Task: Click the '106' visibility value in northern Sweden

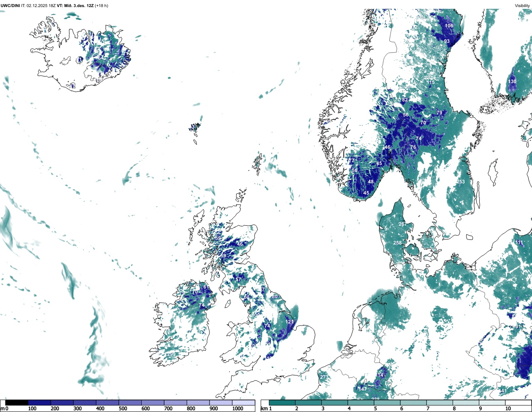Action: tap(449, 26)
